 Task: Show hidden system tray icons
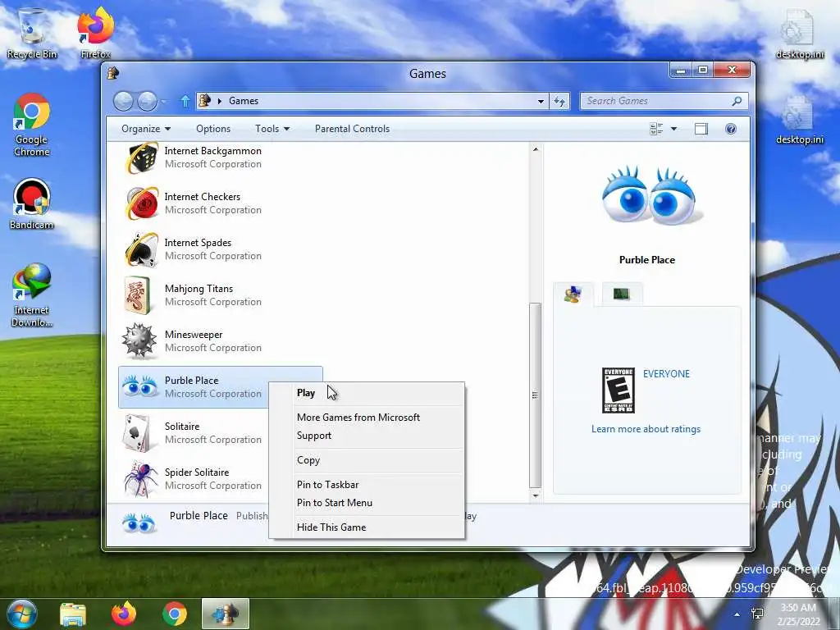point(737,614)
